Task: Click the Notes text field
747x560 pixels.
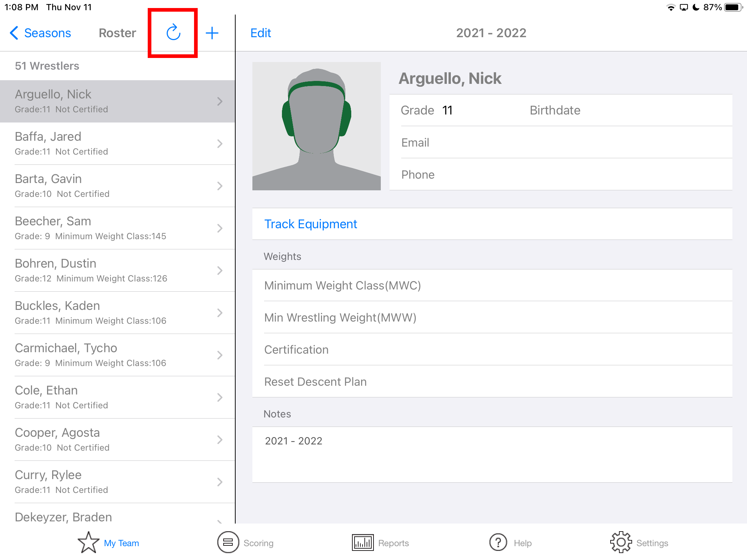Action: 492,454
